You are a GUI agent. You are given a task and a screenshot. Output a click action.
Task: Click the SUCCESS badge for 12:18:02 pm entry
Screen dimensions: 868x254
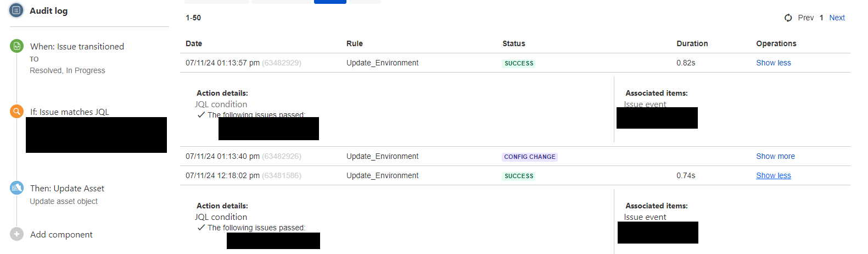pyautogui.click(x=519, y=176)
